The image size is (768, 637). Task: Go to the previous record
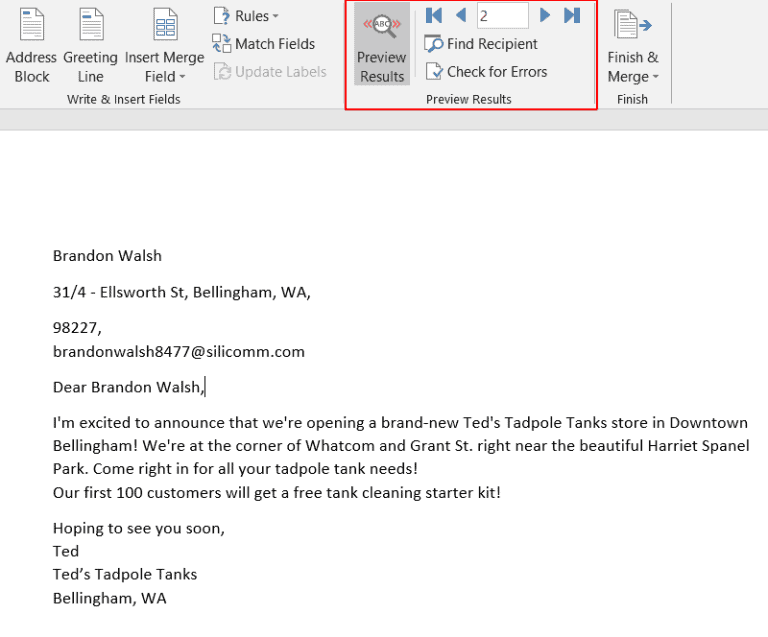point(460,15)
